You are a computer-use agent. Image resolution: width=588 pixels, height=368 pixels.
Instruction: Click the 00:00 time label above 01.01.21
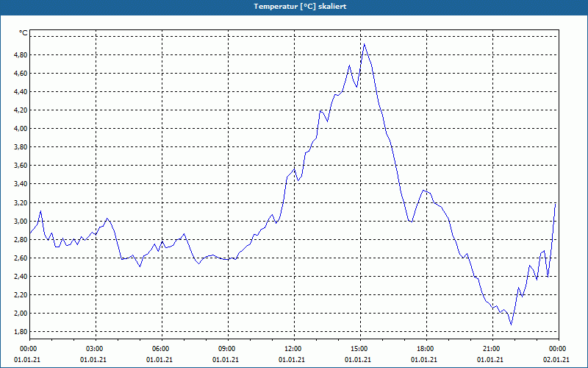click(28, 349)
